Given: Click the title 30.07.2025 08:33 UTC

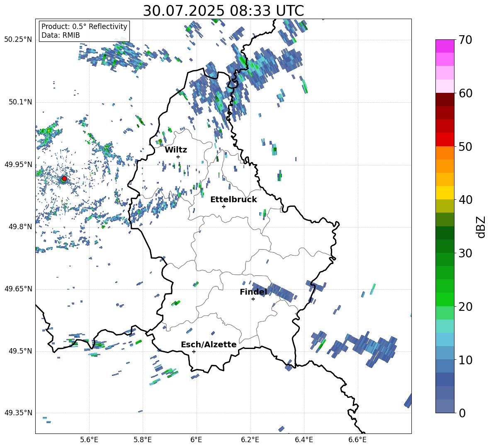Looking at the screenshot, I should click(224, 11).
